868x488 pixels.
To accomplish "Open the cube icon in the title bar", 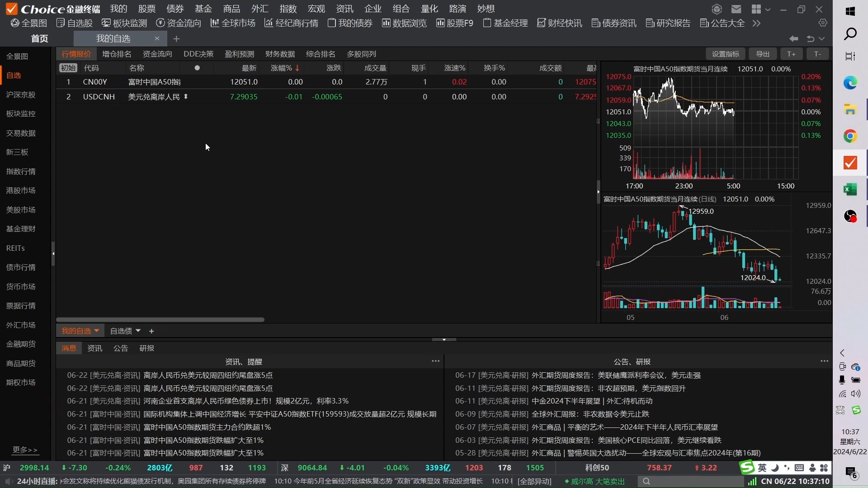I will pyautogui.click(x=717, y=9).
